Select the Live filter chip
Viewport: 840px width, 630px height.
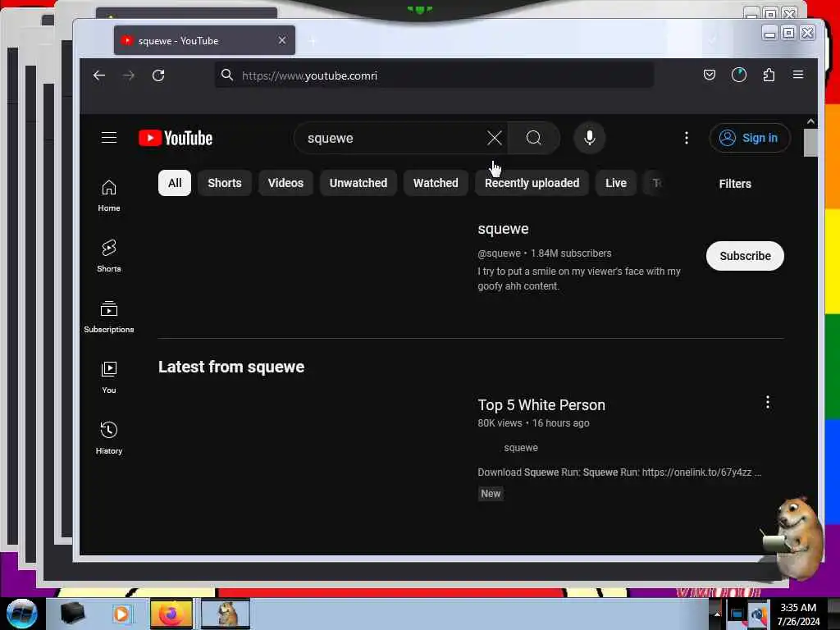(x=615, y=183)
